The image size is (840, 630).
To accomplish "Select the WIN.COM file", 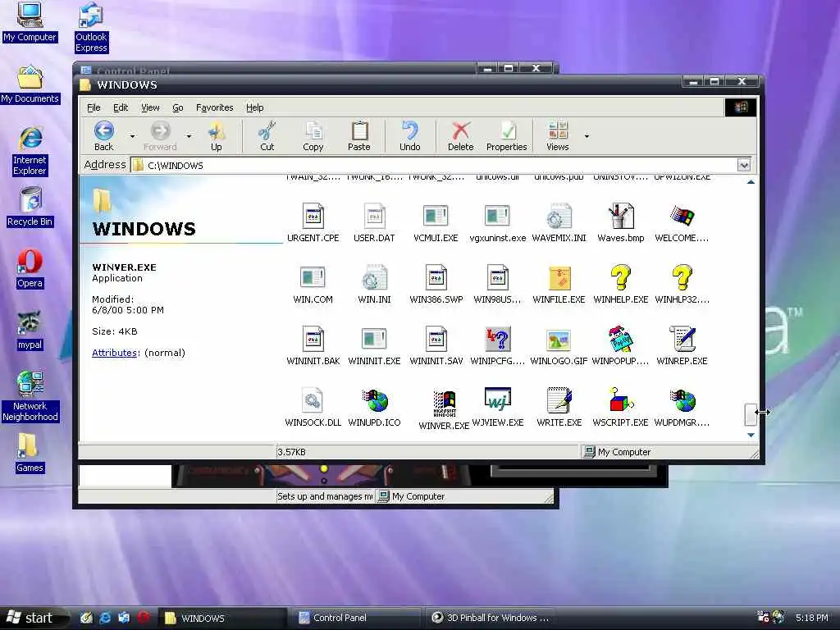I will 313,285.
